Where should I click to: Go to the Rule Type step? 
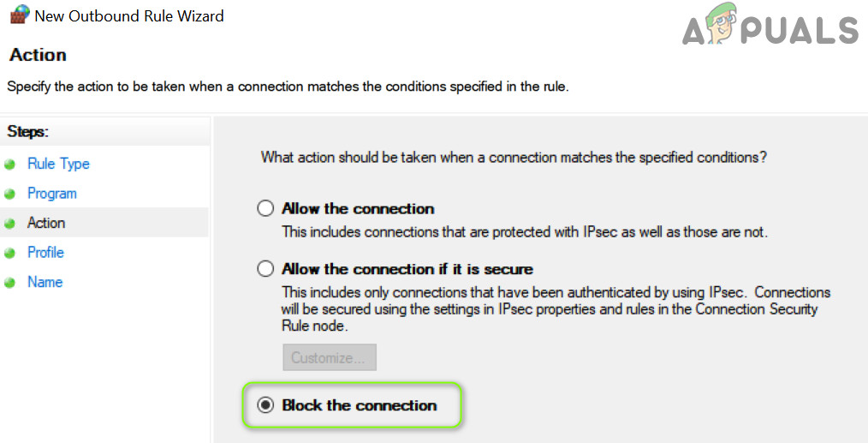tap(58, 164)
